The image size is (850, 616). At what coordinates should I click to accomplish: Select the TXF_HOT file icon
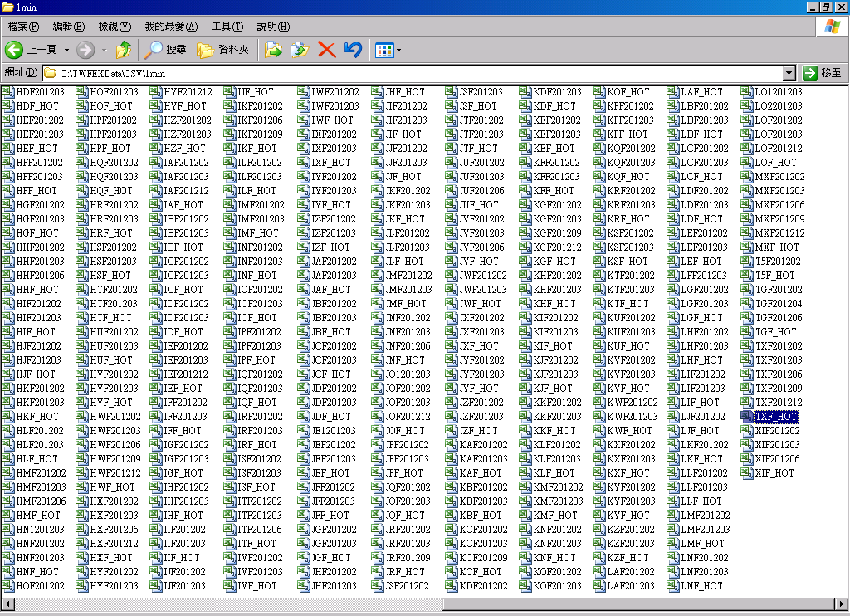747,417
